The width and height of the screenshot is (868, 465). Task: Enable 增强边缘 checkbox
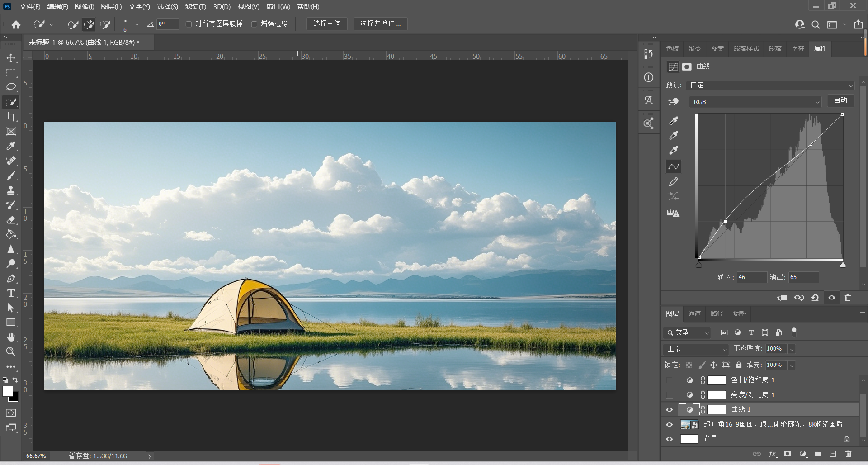point(254,24)
